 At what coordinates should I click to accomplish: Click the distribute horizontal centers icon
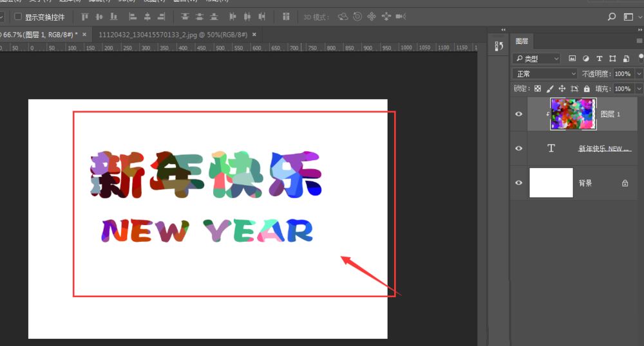(247, 17)
